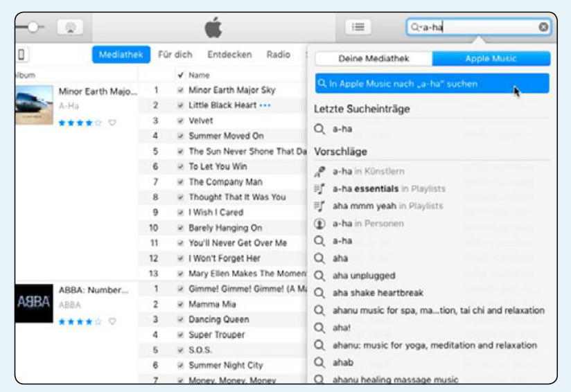Set star rating for Minor Earth Major Sky album
The height and width of the screenshot is (392, 571).
[80, 123]
